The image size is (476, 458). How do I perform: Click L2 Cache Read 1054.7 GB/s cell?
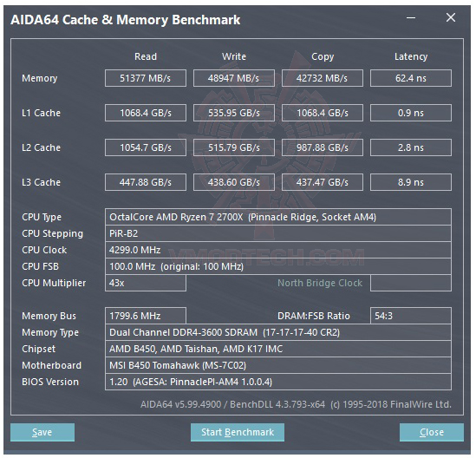[146, 147]
